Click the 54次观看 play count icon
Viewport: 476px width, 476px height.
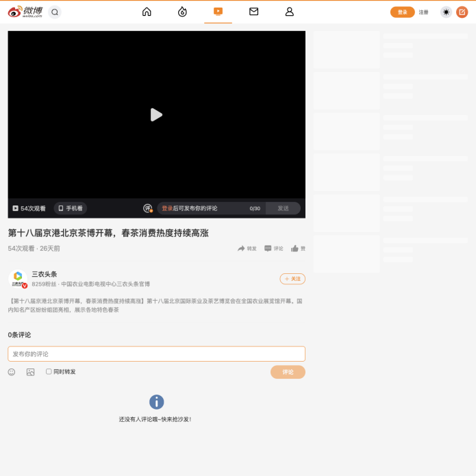pyautogui.click(x=16, y=208)
